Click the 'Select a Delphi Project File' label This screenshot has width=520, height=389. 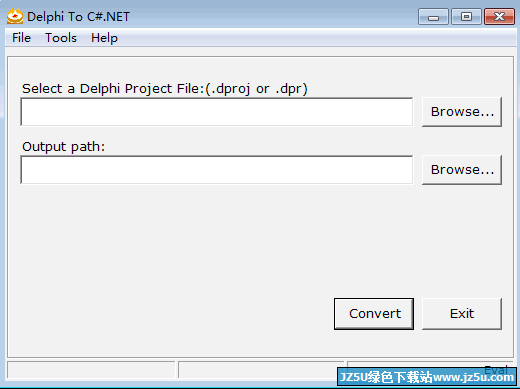[165, 89]
